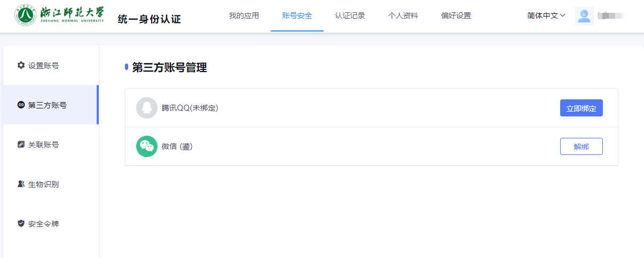Click the green 微信 WeChat icon
This screenshot has height=258, width=644.
(147, 146)
